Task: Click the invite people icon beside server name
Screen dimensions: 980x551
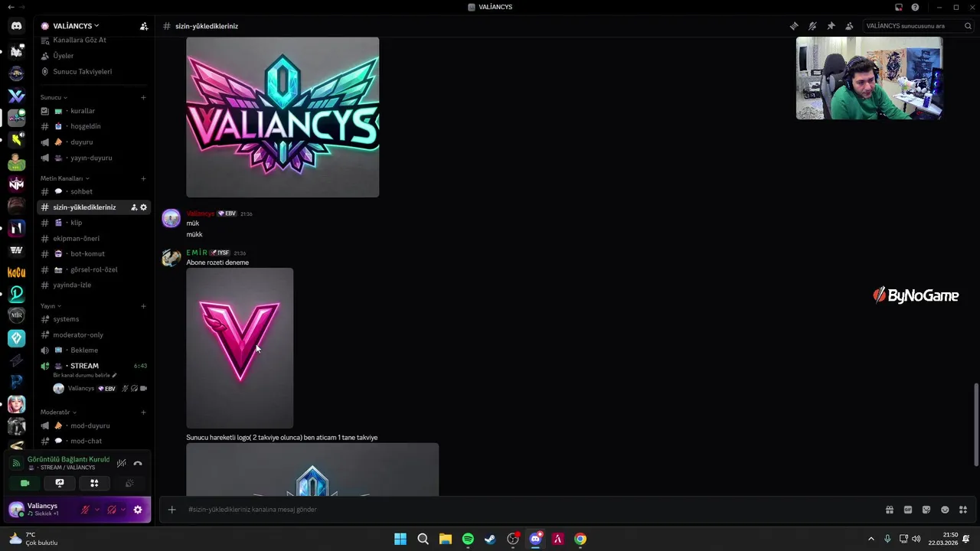Action: tap(144, 26)
